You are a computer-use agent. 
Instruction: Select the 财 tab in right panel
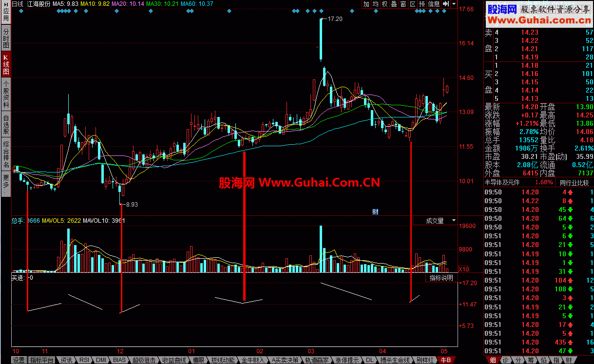click(569, 360)
